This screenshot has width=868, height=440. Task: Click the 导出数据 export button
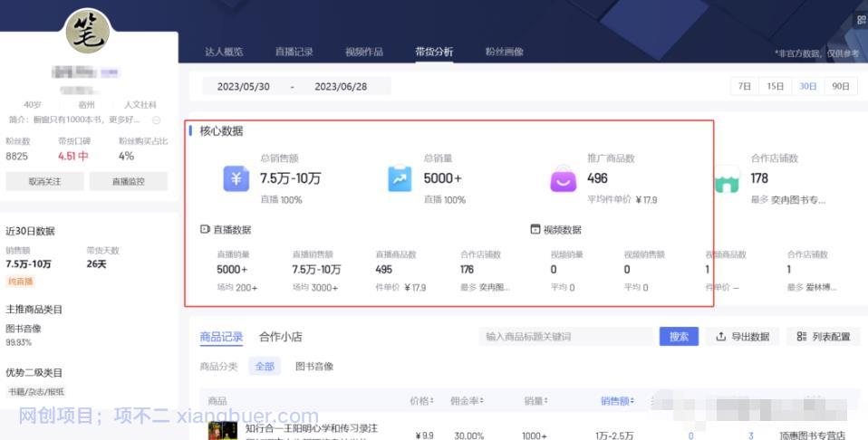742,337
